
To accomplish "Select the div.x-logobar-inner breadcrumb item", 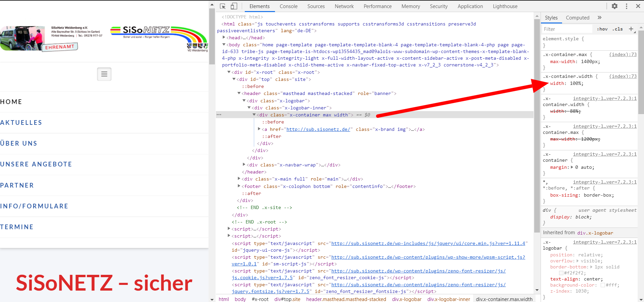I will [449, 299].
